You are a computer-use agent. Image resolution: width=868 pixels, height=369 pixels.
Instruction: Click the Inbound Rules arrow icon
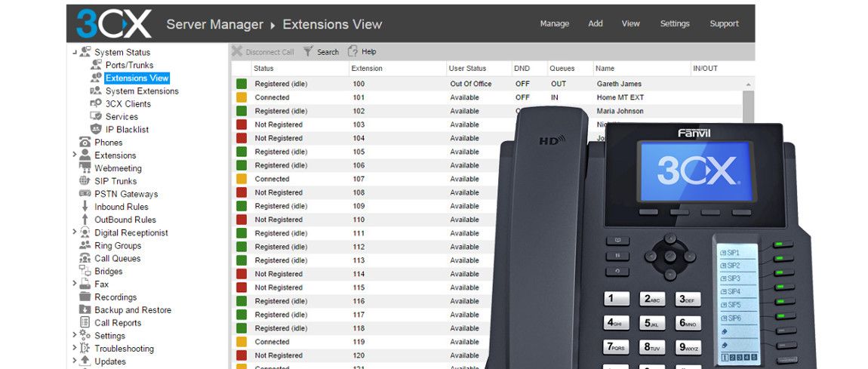(85, 206)
